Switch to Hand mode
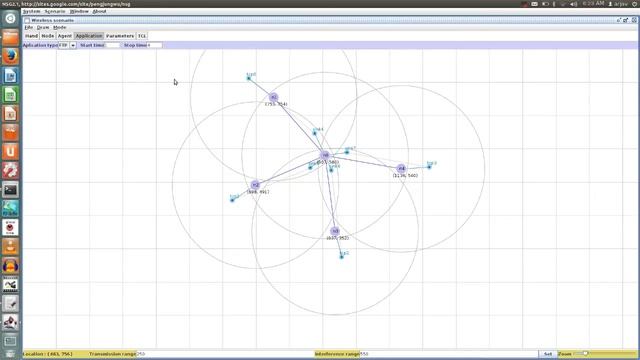Viewport: 640px width, 360px height. click(31, 36)
